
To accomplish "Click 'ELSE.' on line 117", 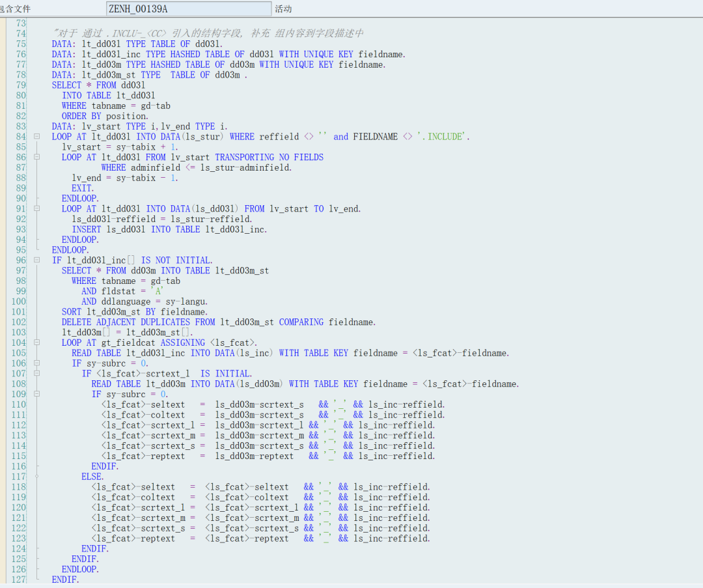I will point(92,477).
